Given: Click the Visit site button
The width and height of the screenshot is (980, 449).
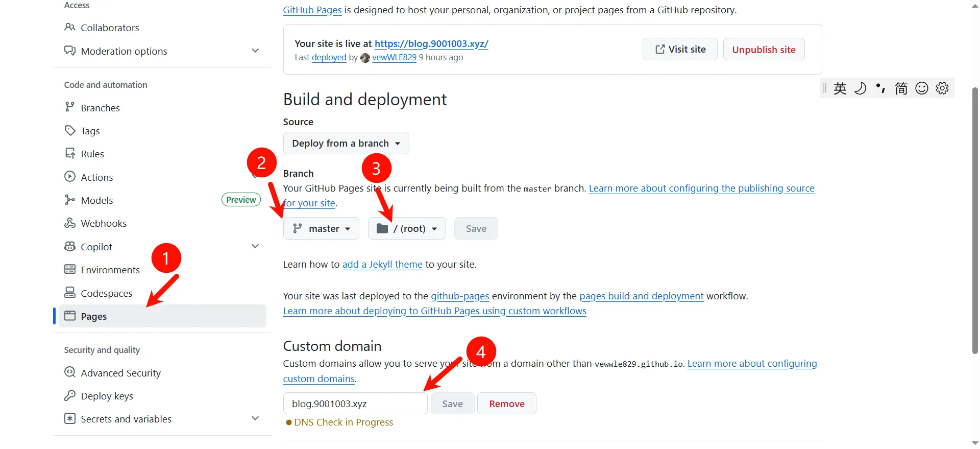Looking at the screenshot, I should (x=680, y=49).
